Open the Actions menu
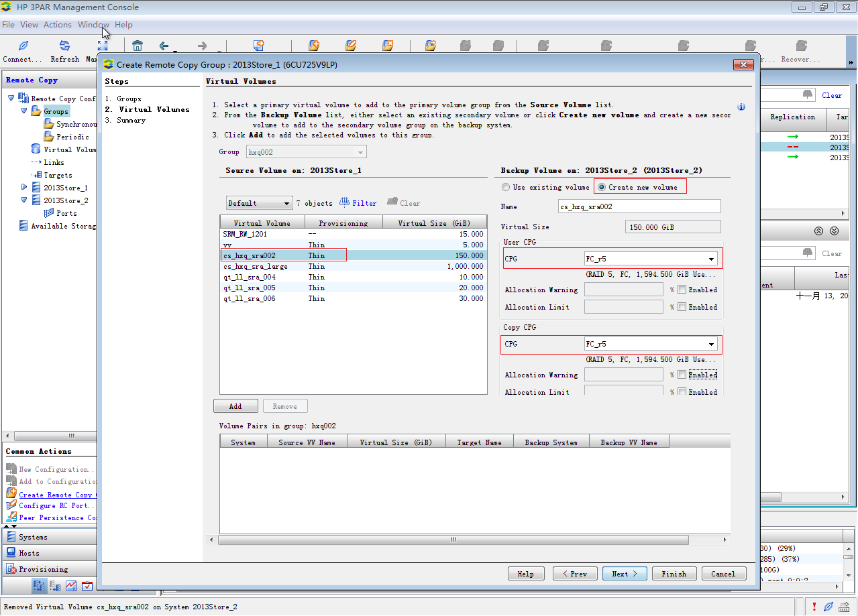858x616 pixels. point(57,25)
